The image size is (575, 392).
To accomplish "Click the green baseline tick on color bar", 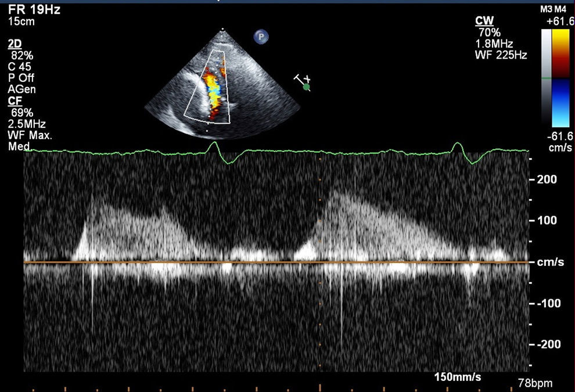I will tap(546, 78).
